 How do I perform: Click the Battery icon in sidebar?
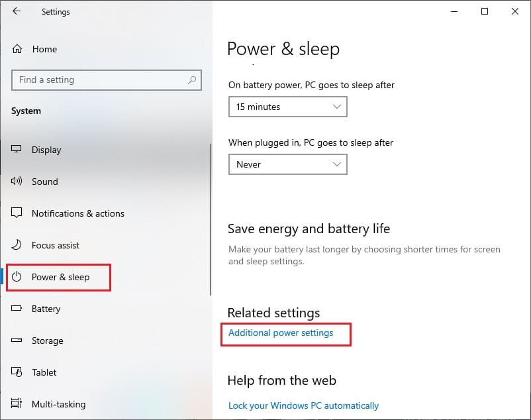[18, 309]
